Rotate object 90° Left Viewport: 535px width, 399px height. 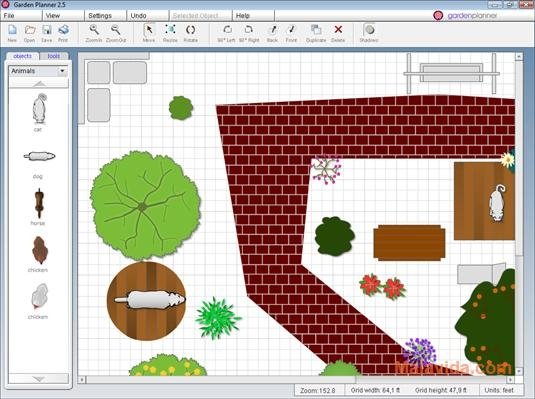227,33
